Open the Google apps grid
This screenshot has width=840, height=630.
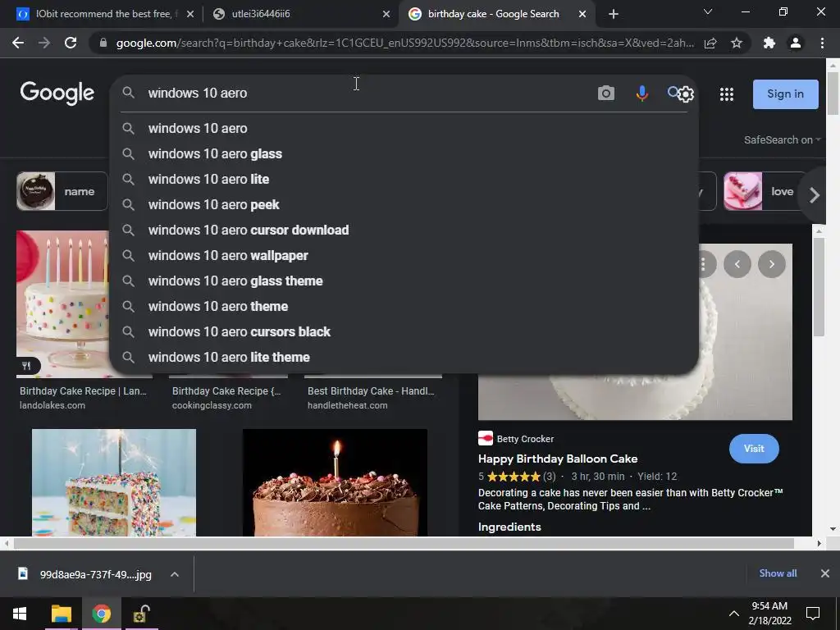click(x=727, y=94)
